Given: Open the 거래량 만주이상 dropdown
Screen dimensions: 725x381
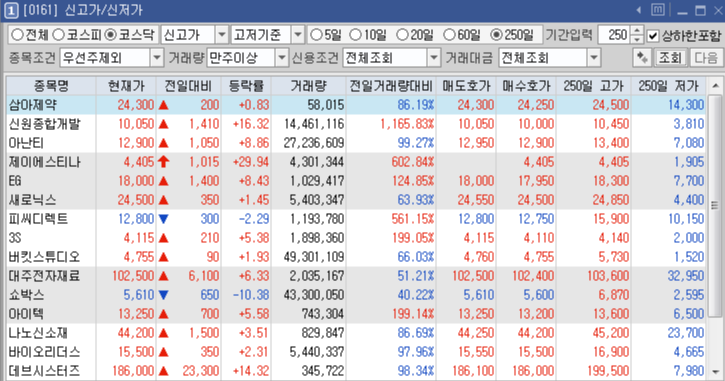Looking at the screenshot, I should (x=282, y=58).
